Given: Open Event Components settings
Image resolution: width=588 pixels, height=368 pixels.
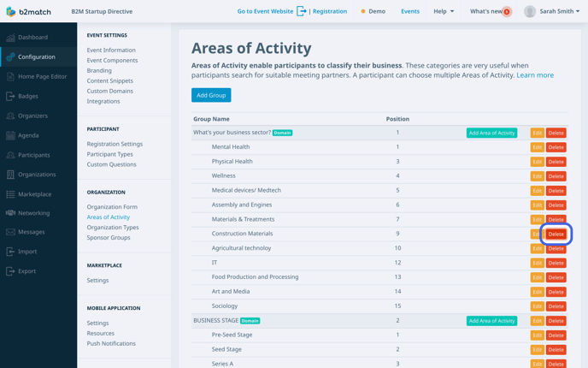Looking at the screenshot, I should point(112,60).
